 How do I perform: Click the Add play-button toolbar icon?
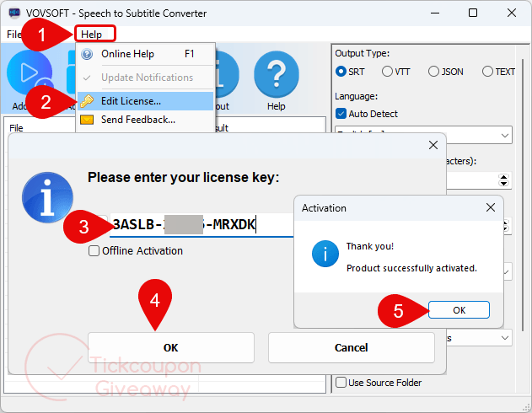30,72
